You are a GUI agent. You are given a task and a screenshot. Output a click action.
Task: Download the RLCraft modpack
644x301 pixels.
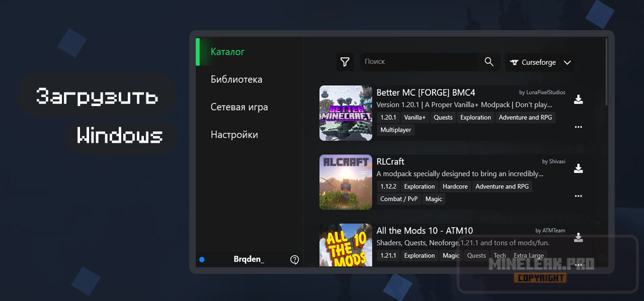point(579,168)
